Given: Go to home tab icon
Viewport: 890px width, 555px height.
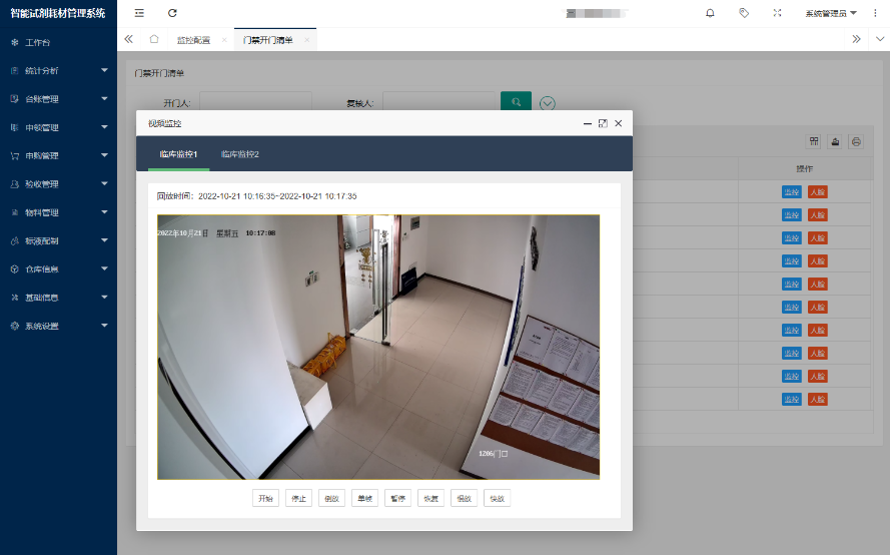Looking at the screenshot, I should pyautogui.click(x=154, y=39).
